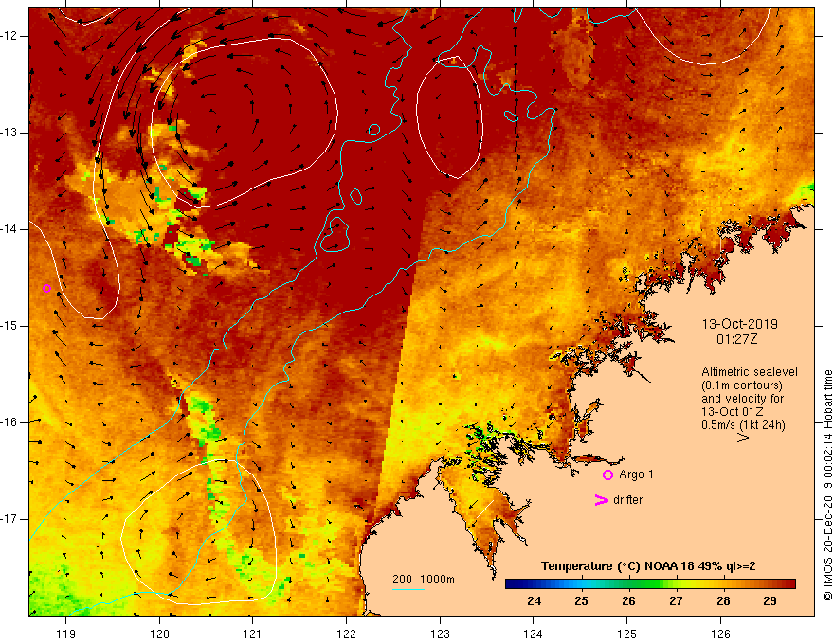Click longitude axis label 121
The height and width of the screenshot is (644, 834).
click(253, 634)
